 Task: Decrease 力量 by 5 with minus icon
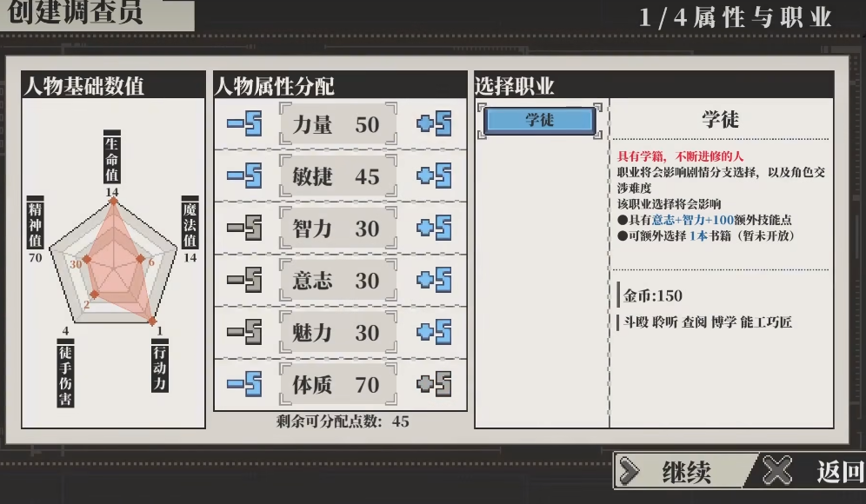(x=244, y=123)
